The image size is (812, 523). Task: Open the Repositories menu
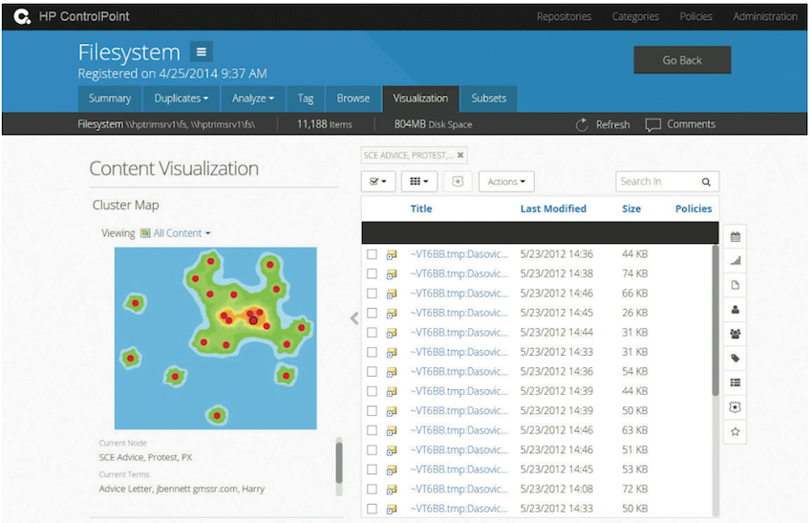[x=564, y=16]
